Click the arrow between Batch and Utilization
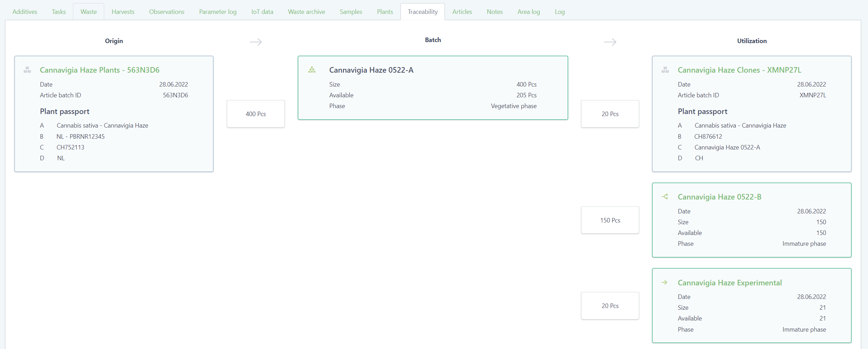The height and width of the screenshot is (349, 868). point(610,42)
